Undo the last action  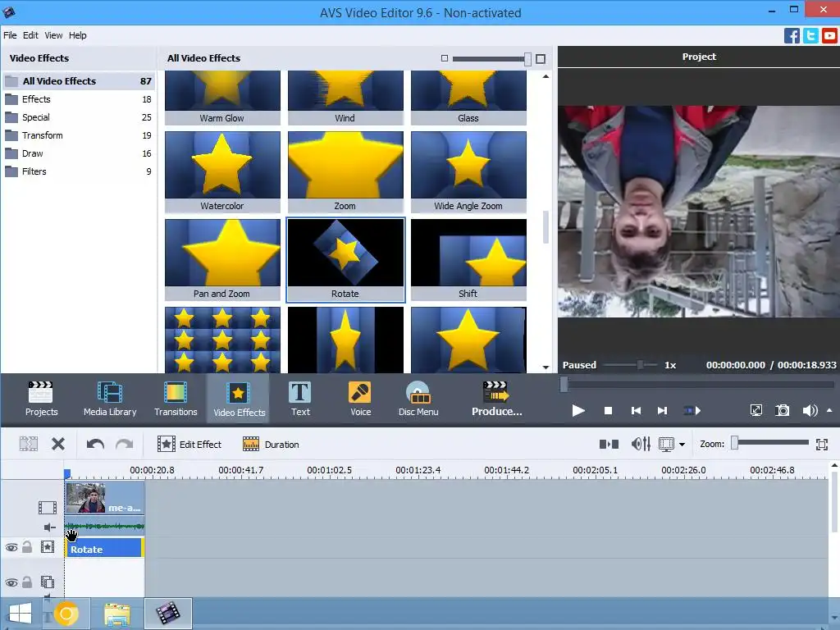coord(95,444)
